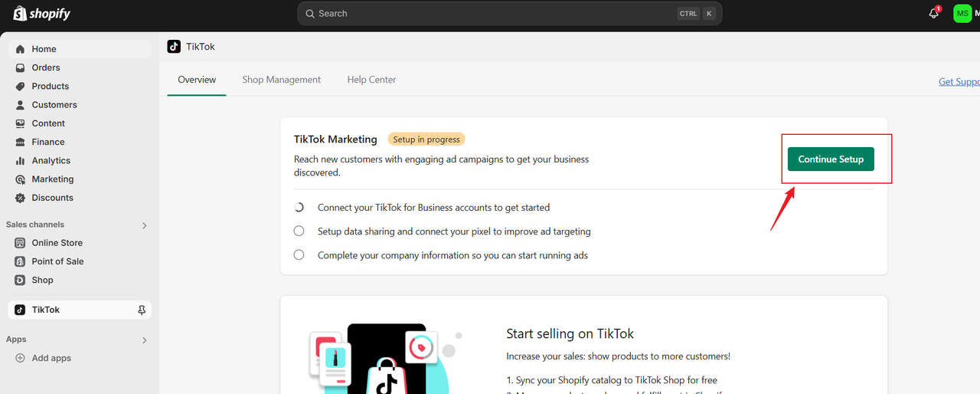Screen dimensions: 980x394
Task: Click the TikTok Marketing heading
Action: (x=335, y=140)
